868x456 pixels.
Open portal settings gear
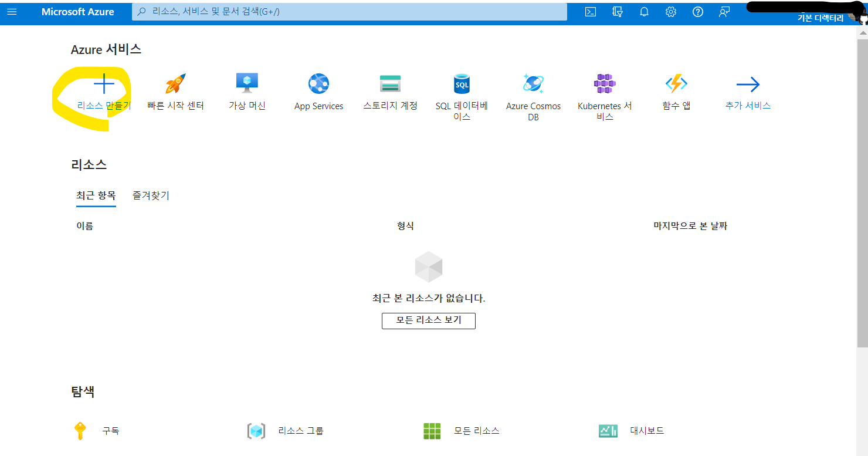(671, 12)
